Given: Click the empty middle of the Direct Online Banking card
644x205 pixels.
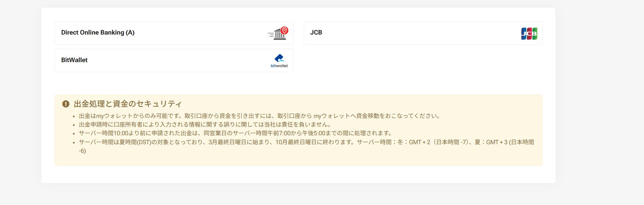Looking at the screenshot, I should point(199,33).
